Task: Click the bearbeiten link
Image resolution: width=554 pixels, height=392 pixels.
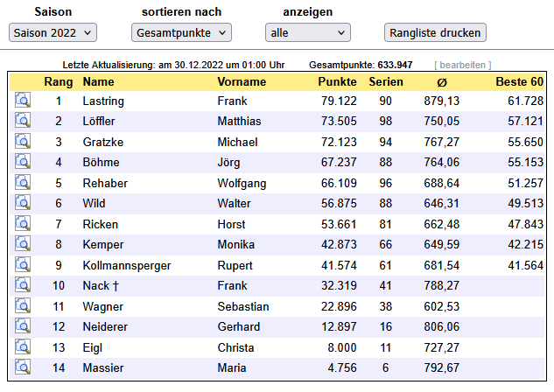Action: coord(462,66)
